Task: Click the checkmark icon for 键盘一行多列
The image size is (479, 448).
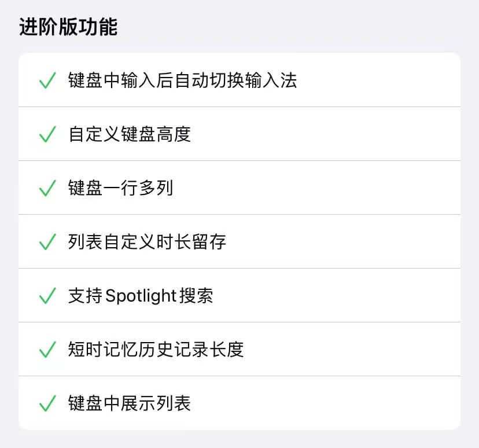Action: [47, 188]
